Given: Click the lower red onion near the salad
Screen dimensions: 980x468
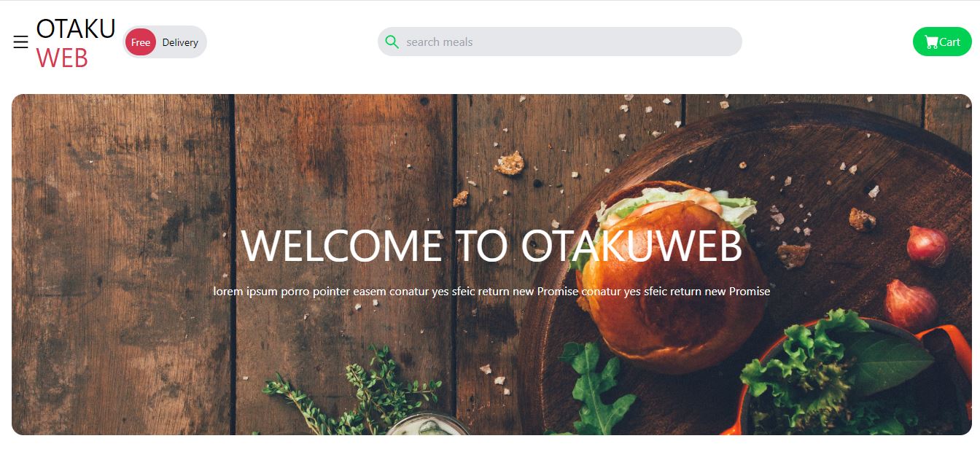Looking at the screenshot, I should [x=911, y=304].
